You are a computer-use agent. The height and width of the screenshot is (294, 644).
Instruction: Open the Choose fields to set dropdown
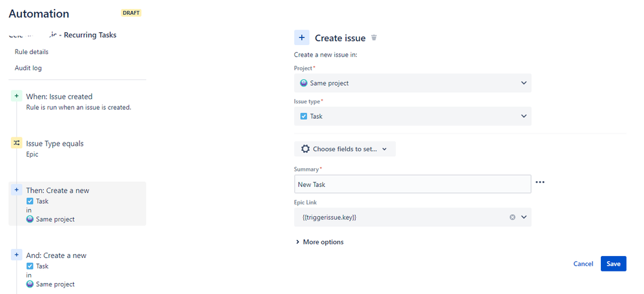(345, 149)
